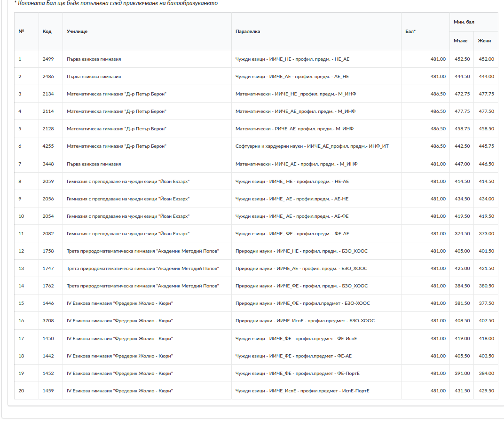Click the 'Софтуерни и хардуерни науки' class entry
Viewport: 504px width, 422px height.
tap(312, 146)
